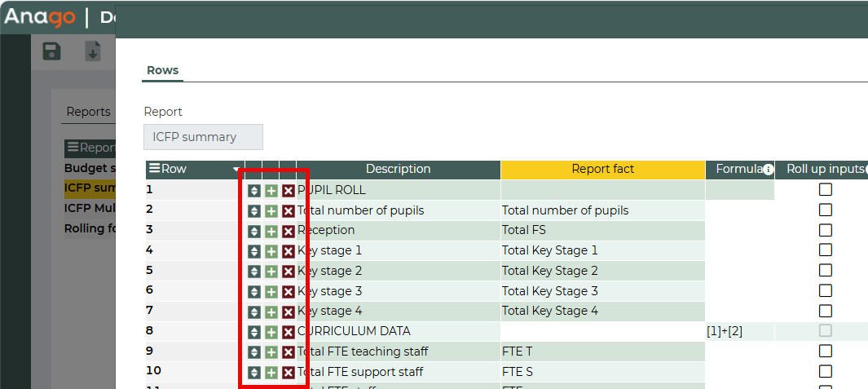Check Roll up inputs for Total FTE support staff
Screen dimensions: 868x389
[x=826, y=372]
